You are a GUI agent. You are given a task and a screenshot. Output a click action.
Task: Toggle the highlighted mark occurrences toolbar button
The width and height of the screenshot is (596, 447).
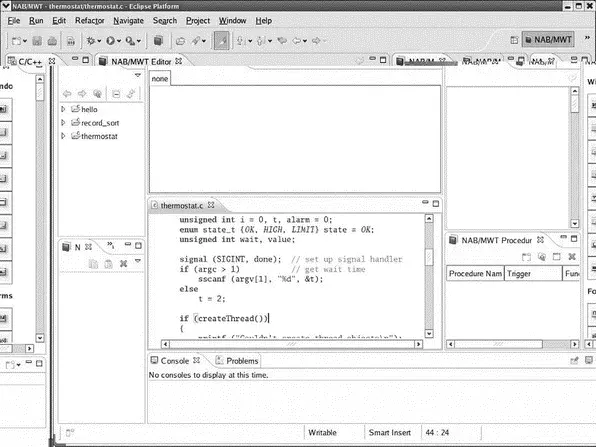222,41
